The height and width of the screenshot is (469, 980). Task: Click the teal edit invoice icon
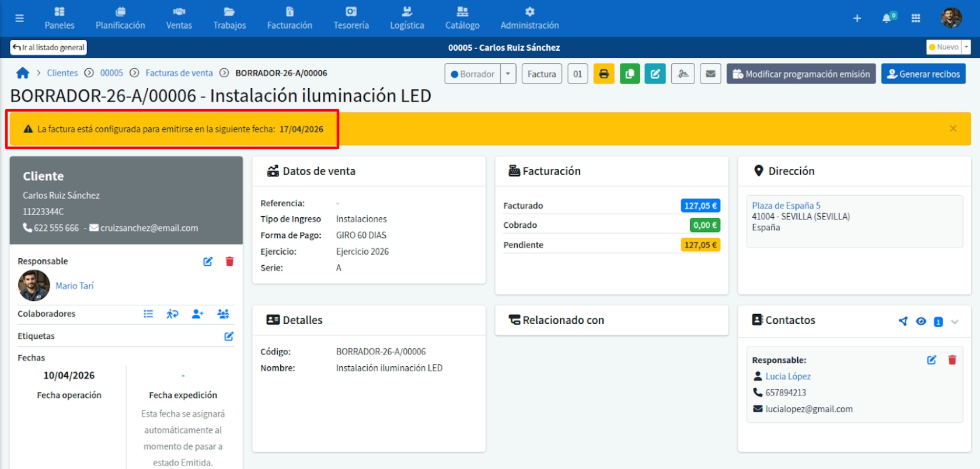tap(655, 74)
